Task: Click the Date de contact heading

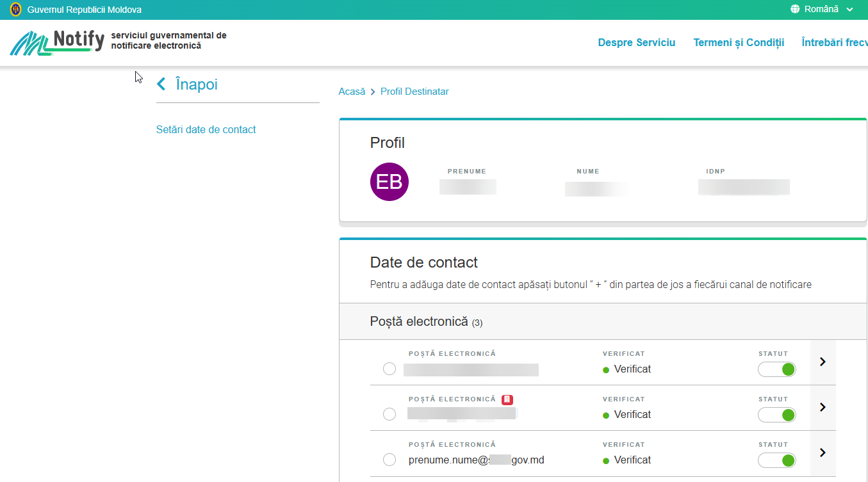Action: pyautogui.click(x=424, y=262)
